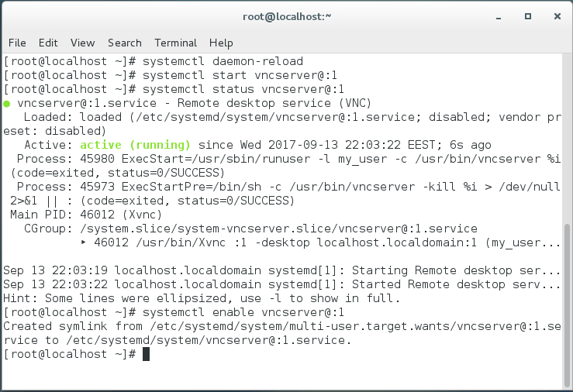Click the green service status dot

pyautogui.click(x=7, y=103)
